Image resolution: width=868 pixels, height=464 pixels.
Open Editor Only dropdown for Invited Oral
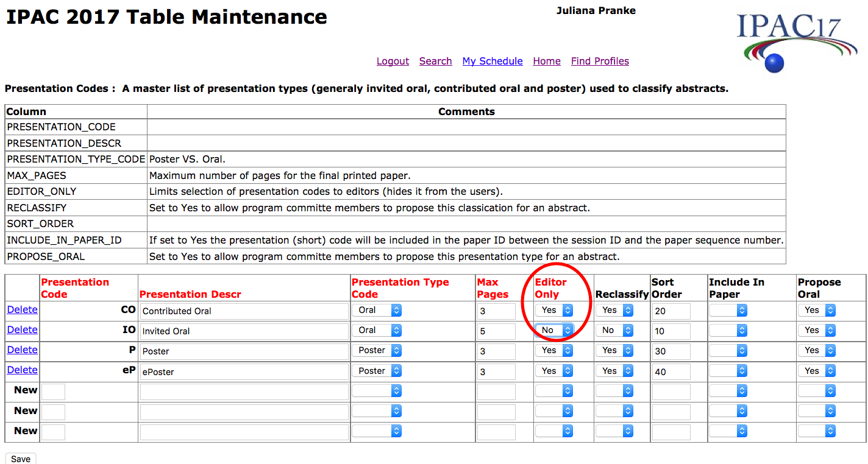[554, 331]
